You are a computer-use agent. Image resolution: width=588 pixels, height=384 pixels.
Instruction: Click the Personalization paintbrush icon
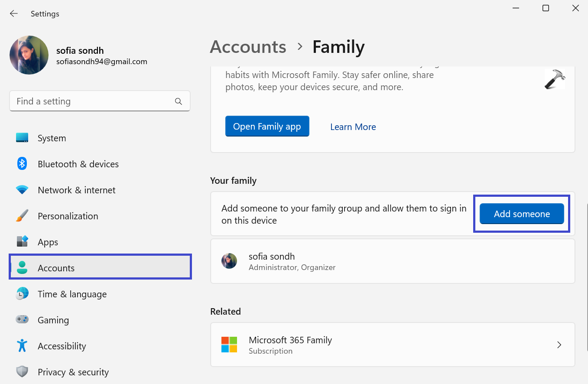tap(22, 216)
